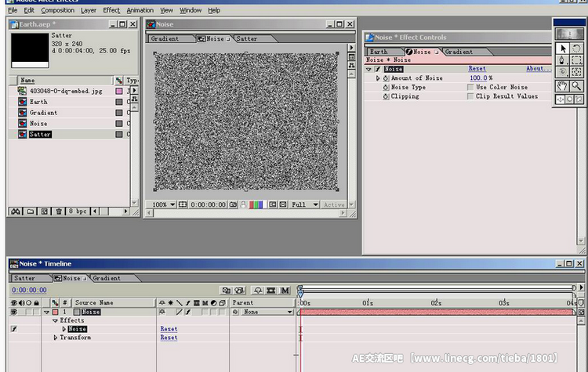This screenshot has width=588, height=372.
Task: Click About link for Noise effect
Action: tap(539, 69)
